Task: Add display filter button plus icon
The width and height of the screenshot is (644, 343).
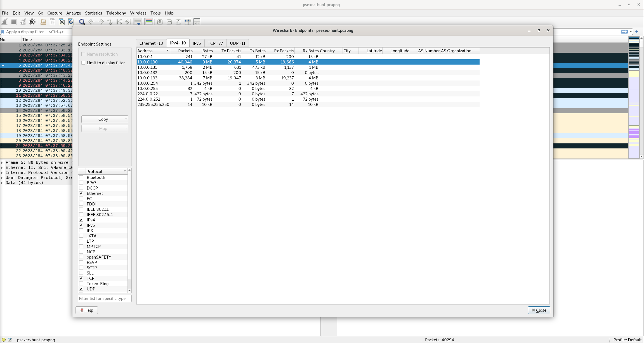Action: point(636,32)
